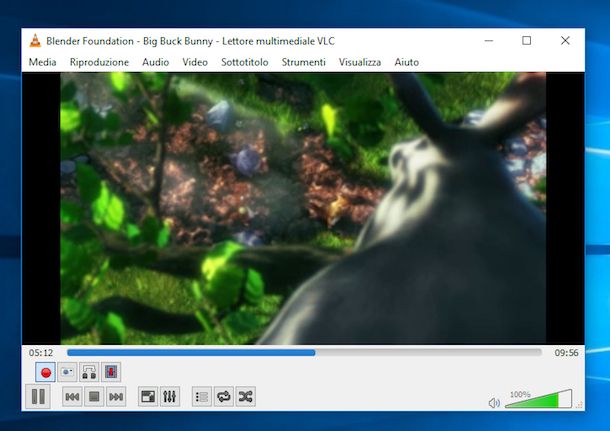610x431 pixels.
Task: Pause playback with the pause button
Action: point(38,396)
